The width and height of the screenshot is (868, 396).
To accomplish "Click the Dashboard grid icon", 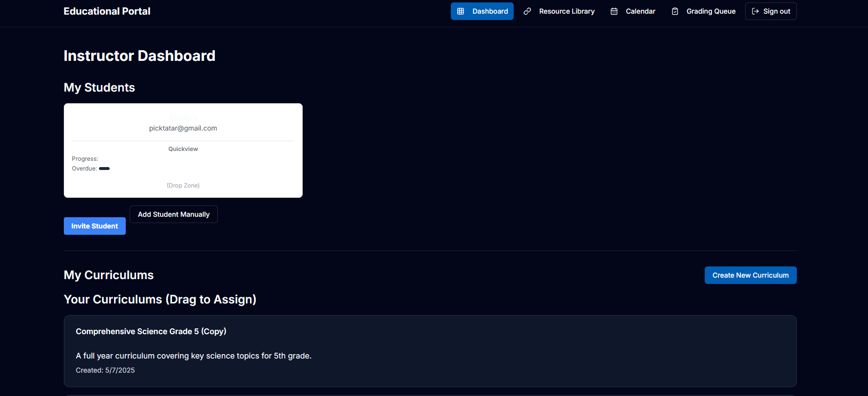I will coord(461,11).
